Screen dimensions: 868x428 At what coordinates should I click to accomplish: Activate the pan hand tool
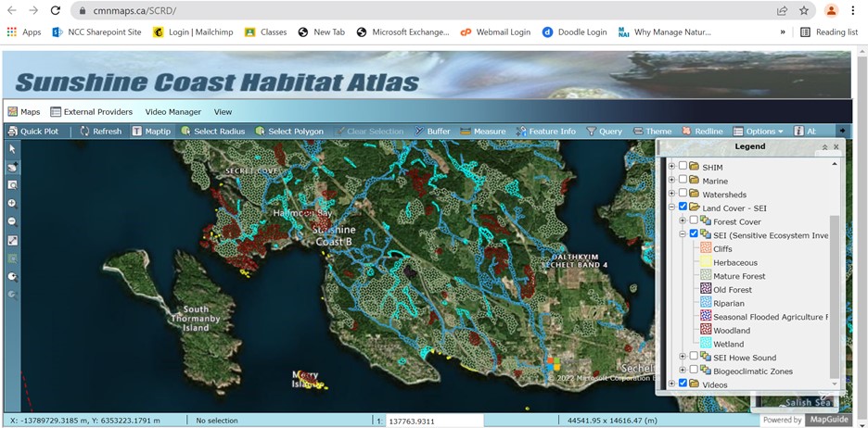12,167
